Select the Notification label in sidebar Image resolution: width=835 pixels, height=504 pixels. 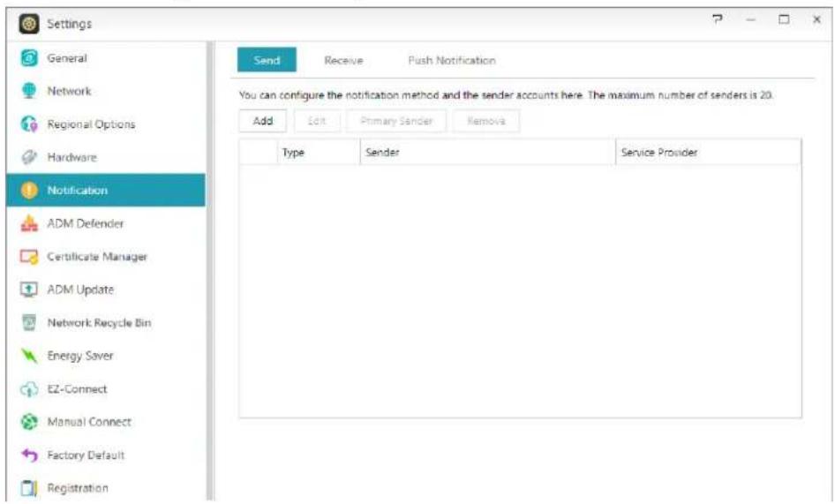pyautogui.click(x=77, y=190)
